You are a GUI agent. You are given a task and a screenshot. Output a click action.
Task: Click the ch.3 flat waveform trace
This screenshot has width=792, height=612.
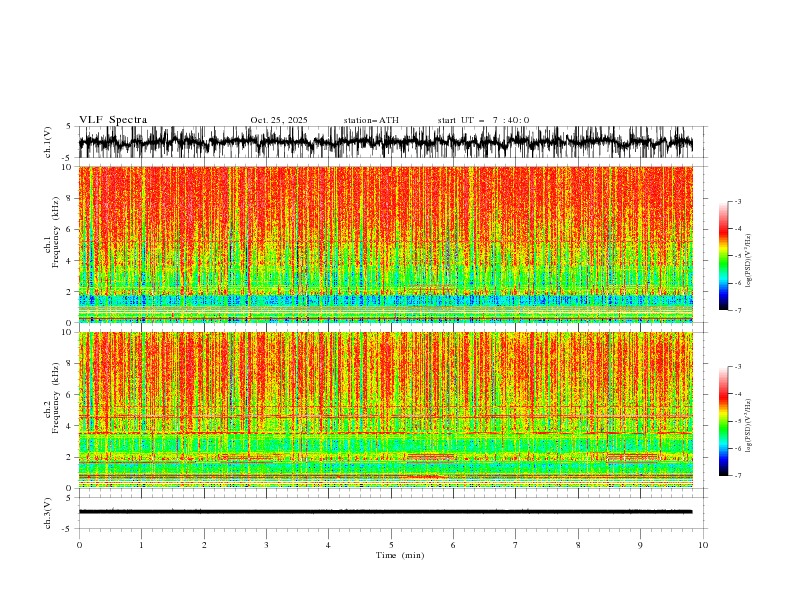click(x=385, y=512)
